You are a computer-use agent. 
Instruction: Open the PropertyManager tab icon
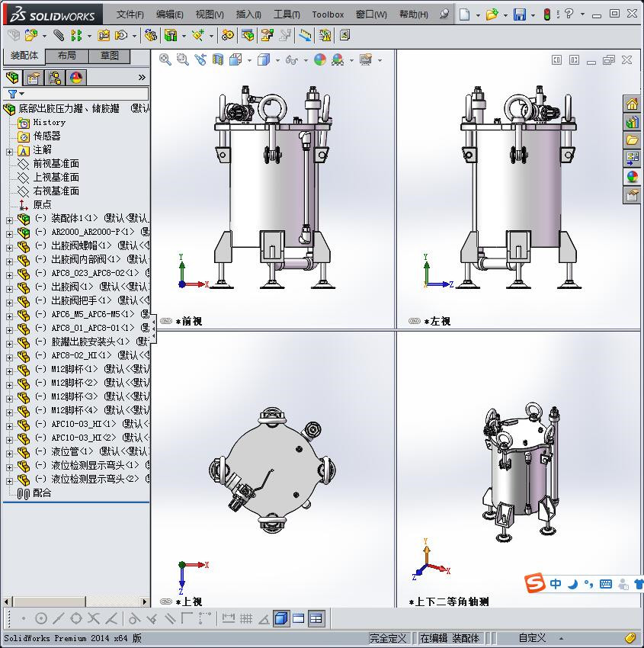tap(34, 78)
